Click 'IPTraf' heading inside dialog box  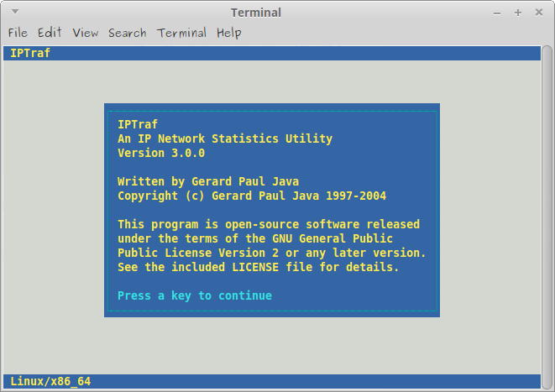click(x=138, y=124)
